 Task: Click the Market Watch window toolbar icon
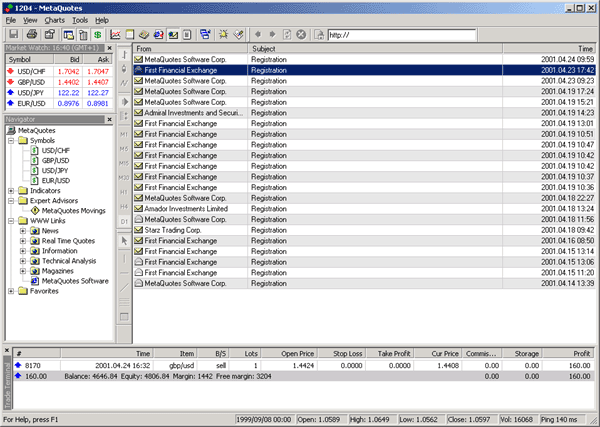point(69,35)
